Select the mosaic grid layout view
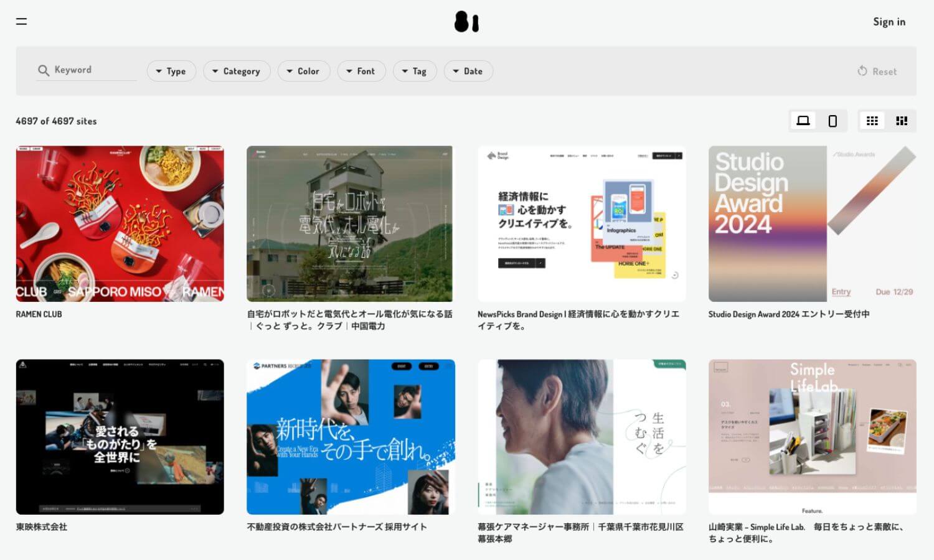This screenshot has width=934, height=560. pyautogui.click(x=902, y=121)
